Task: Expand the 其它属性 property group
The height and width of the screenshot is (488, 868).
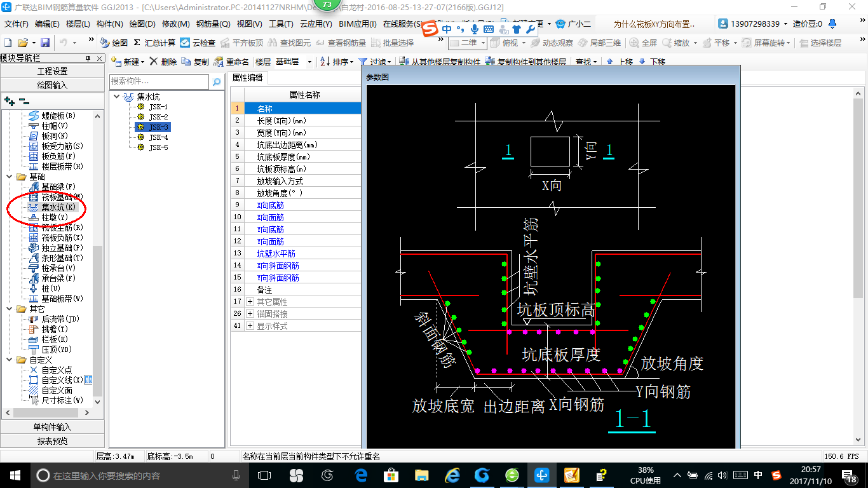Action: click(250, 302)
